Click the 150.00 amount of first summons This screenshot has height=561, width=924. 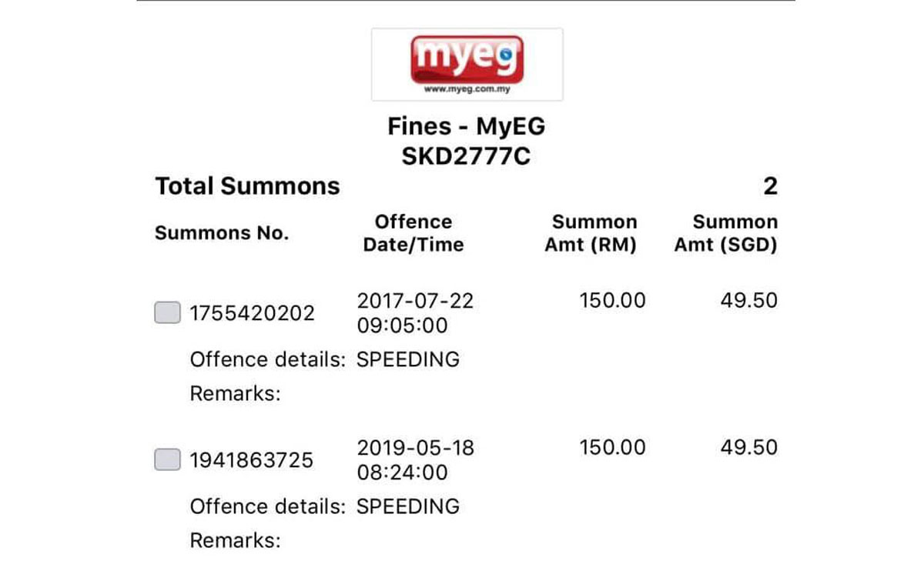(613, 300)
